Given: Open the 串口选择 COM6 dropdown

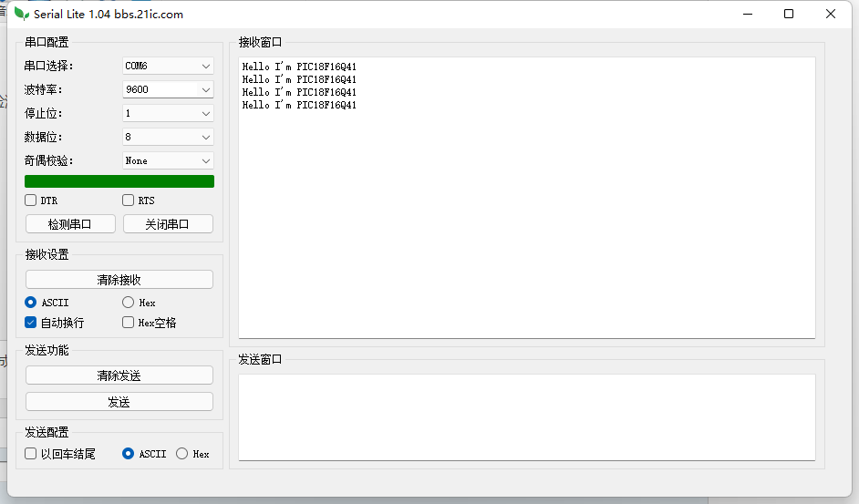Looking at the screenshot, I should [168, 66].
